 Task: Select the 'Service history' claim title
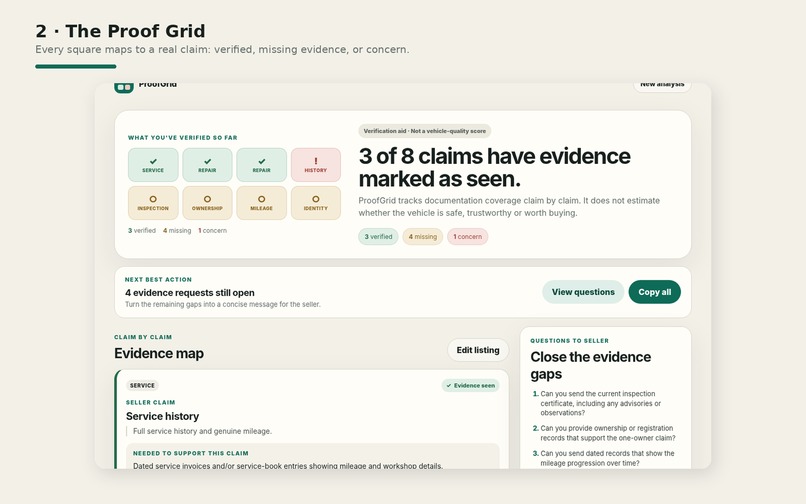pyautogui.click(x=162, y=416)
